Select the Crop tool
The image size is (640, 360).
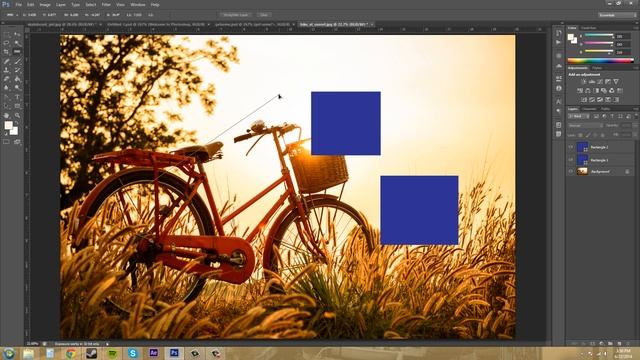pyautogui.click(x=7, y=52)
